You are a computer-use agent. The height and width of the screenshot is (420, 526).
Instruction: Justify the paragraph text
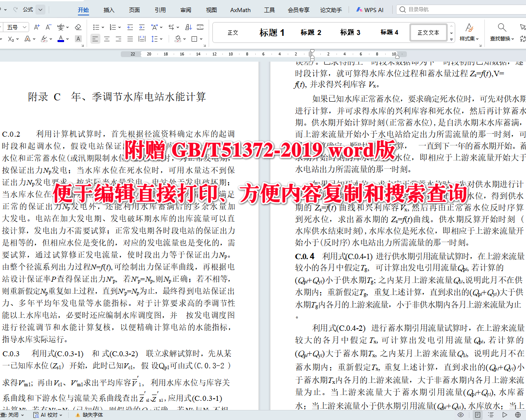(x=130, y=39)
